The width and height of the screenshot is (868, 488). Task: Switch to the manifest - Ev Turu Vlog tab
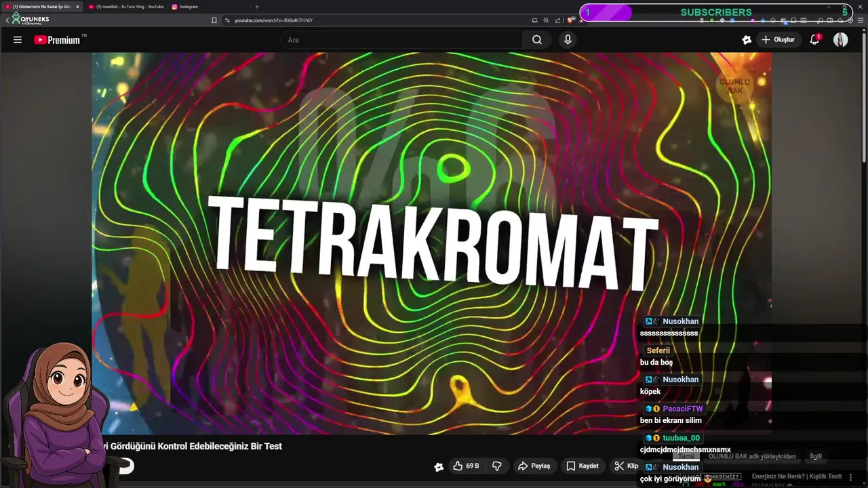pyautogui.click(x=126, y=7)
